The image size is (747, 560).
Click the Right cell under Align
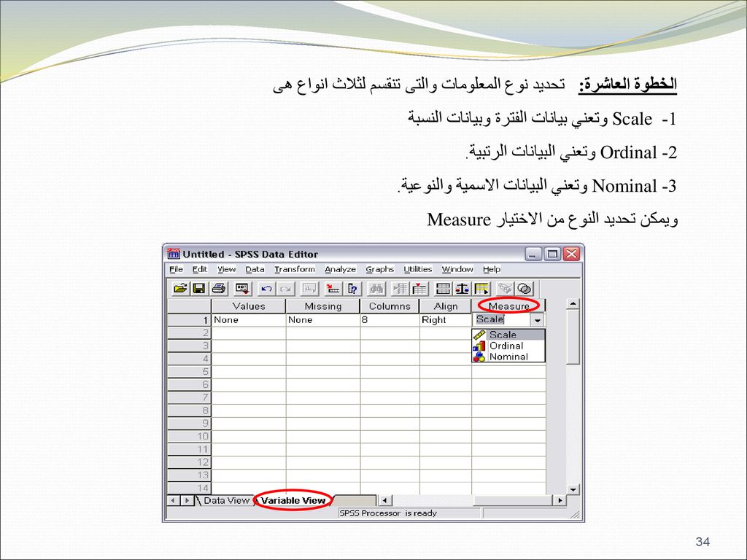(446, 320)
